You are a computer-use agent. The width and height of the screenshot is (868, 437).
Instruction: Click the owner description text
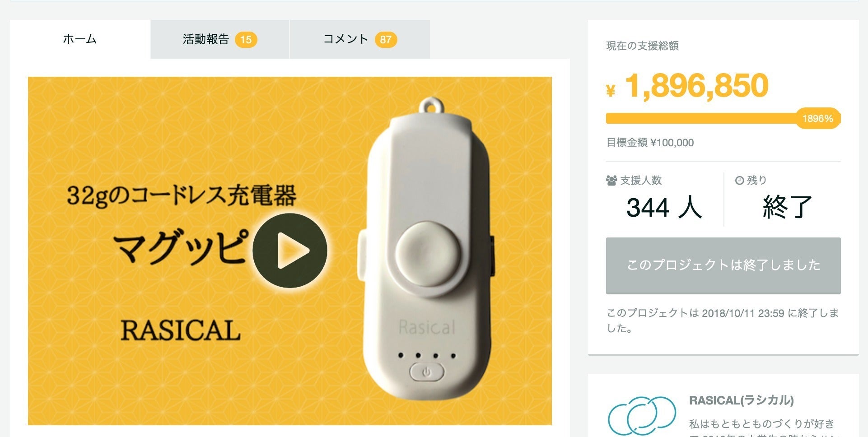(761, 429)
